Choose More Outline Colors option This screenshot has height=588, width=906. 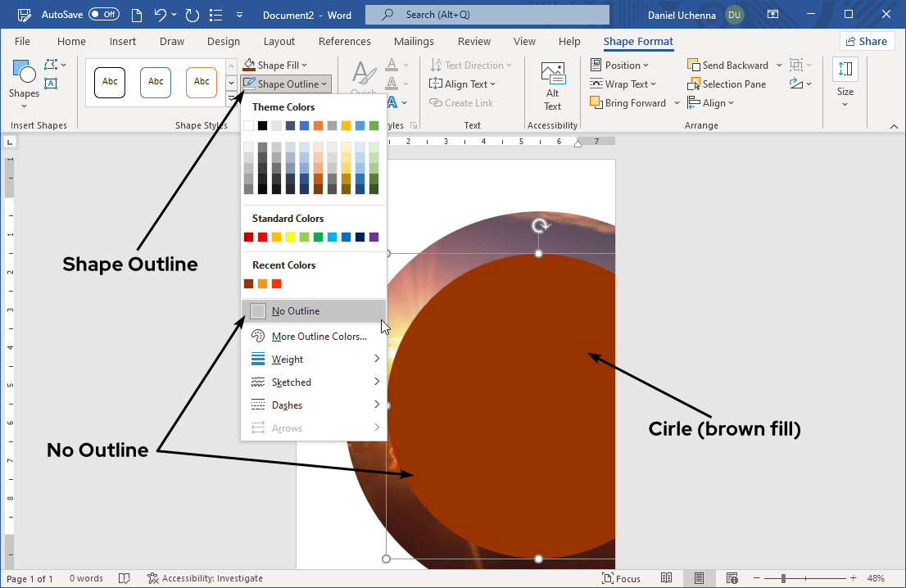[x=319, y=337]
